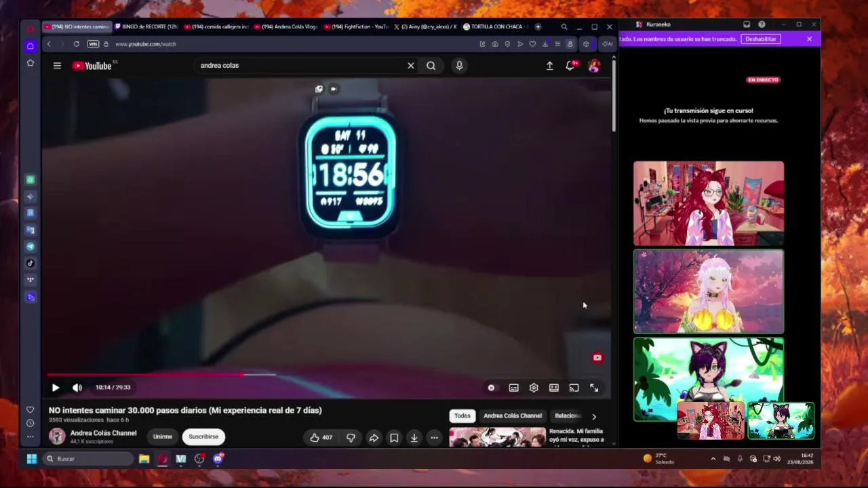The height and width of the screenshot is (488, 868).
Task: Select the 'Todos' filter chip
Action: coord(462,415)
